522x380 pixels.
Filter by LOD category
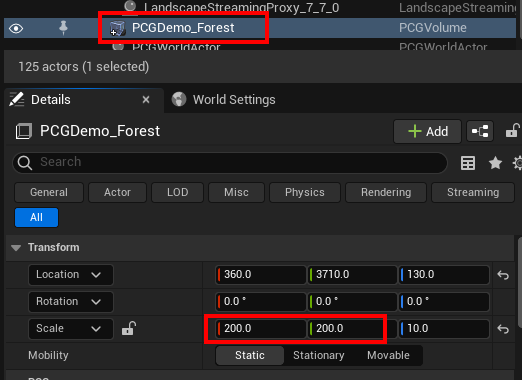(177, 192)
